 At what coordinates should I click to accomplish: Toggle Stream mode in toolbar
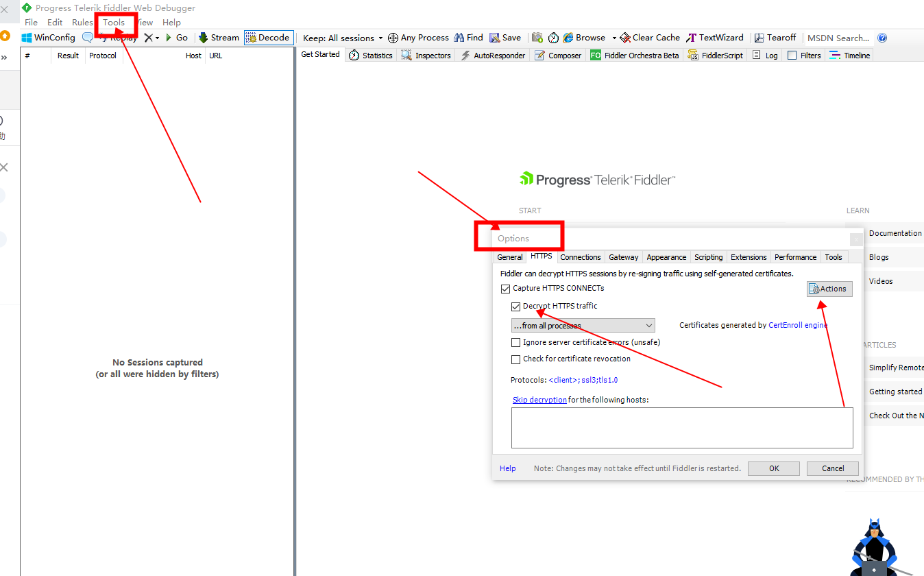219,38
